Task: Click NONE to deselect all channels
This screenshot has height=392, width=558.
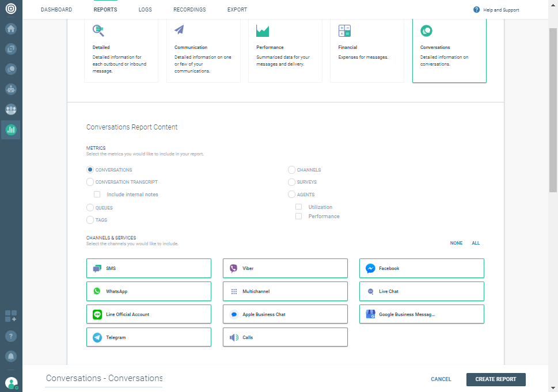Action: pos(456,243)
